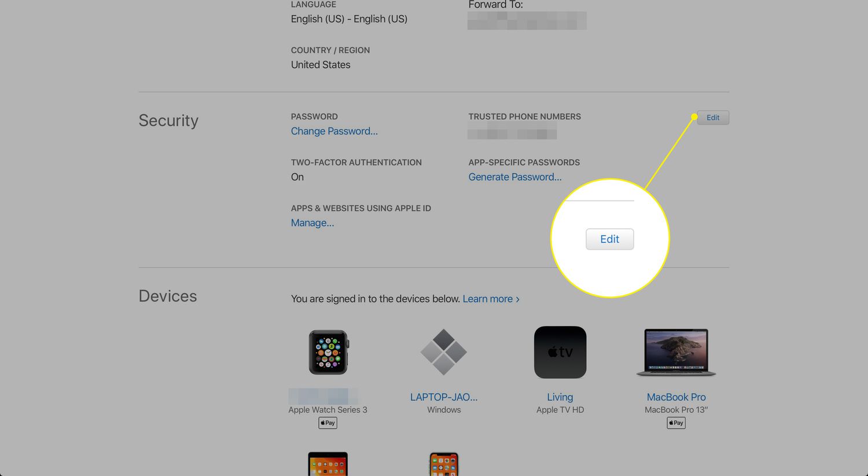868x476 pixels.
Task: Click the iPhone device thumbnail at bottom
Action: click(444, 464)
